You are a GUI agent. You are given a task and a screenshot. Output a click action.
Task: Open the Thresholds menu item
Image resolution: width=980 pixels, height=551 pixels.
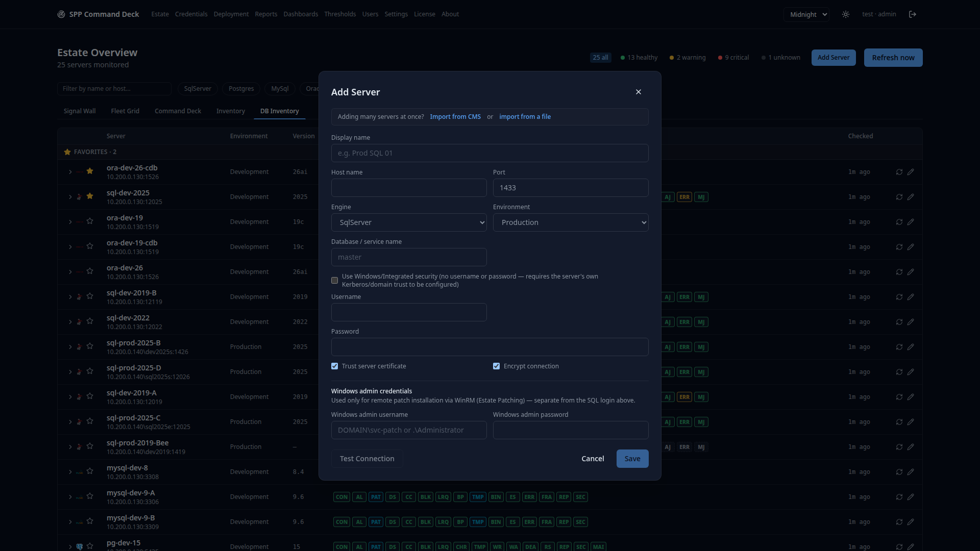340,14
